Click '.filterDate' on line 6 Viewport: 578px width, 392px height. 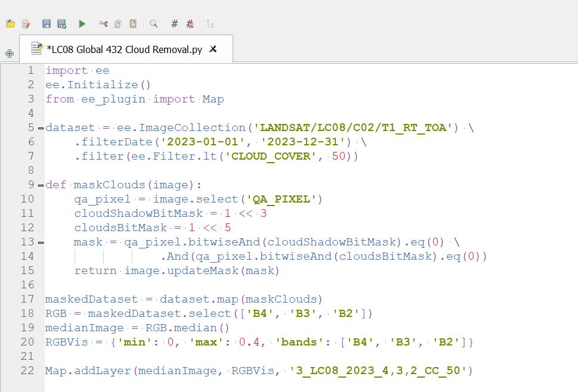coord(113,142)
